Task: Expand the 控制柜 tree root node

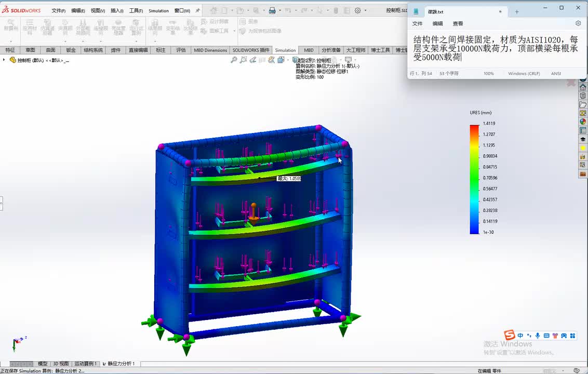Action: [x=4, y=60]
